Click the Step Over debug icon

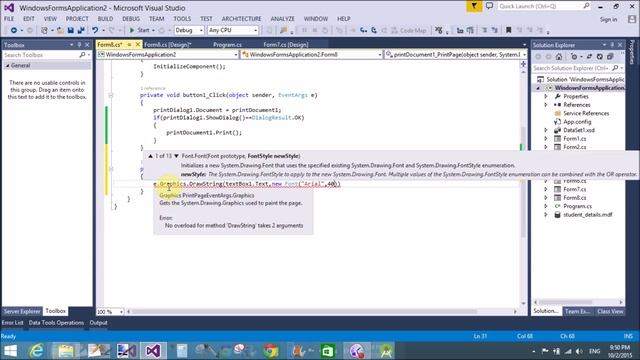click(373, 30)
